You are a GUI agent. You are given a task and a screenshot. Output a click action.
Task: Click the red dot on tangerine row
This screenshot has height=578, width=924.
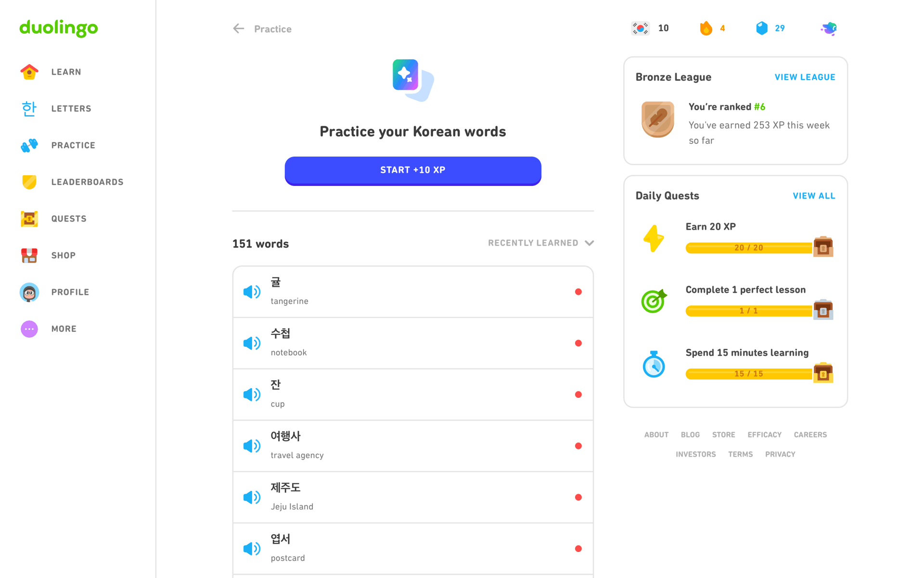578,292
